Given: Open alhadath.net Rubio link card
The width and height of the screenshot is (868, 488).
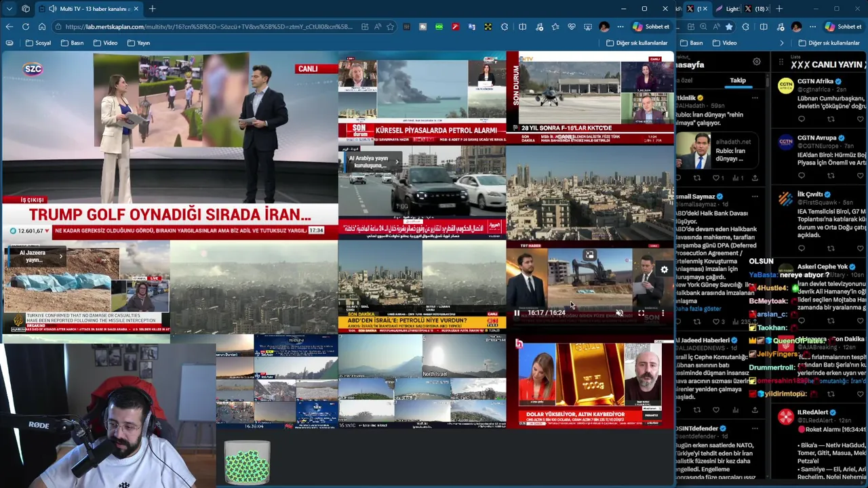Looking at the screenshot, I should 719,150.
